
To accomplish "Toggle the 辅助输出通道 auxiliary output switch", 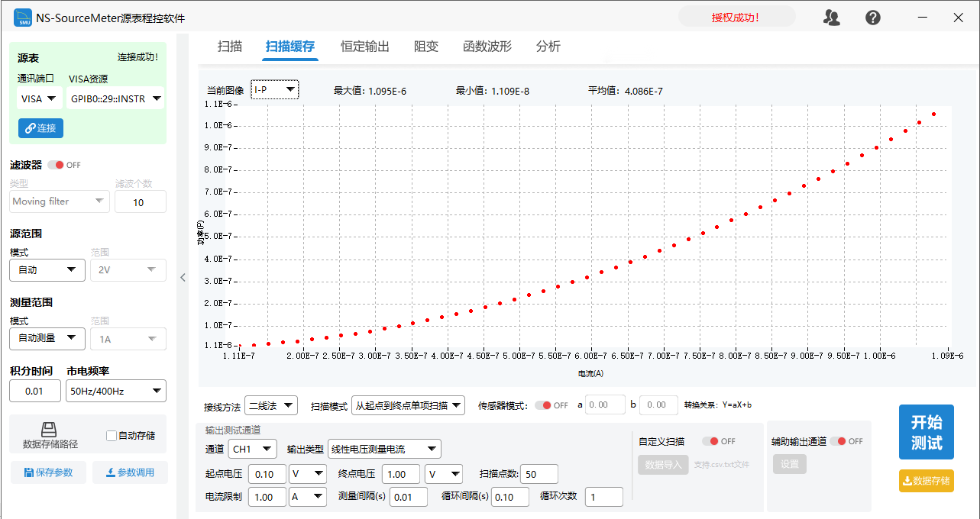I will click(x=838, y=441).
